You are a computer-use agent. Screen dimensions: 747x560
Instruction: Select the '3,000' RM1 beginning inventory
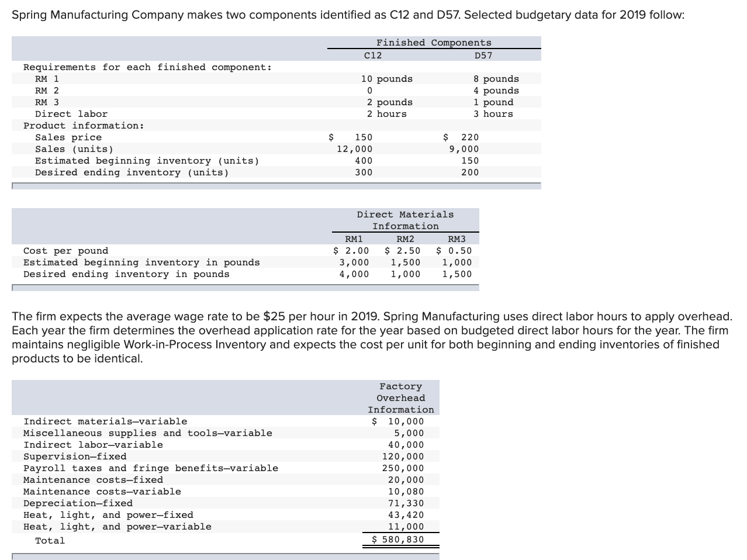pos(354,262)
